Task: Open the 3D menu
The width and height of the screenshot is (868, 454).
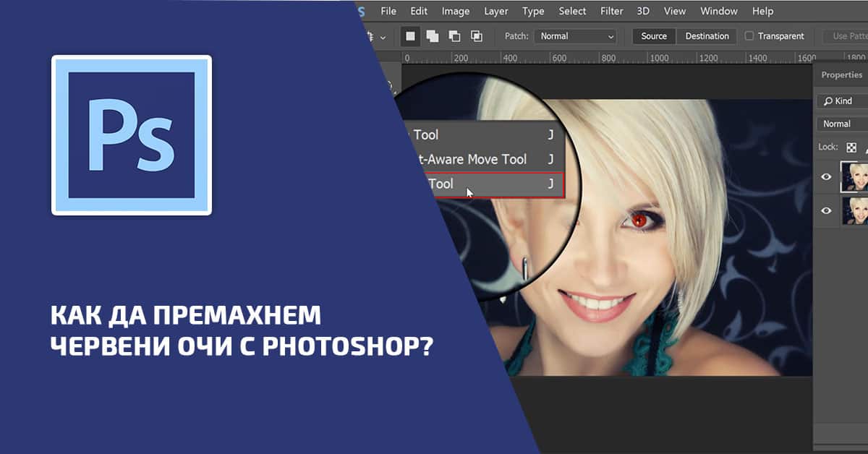Action: pos(644,11)
